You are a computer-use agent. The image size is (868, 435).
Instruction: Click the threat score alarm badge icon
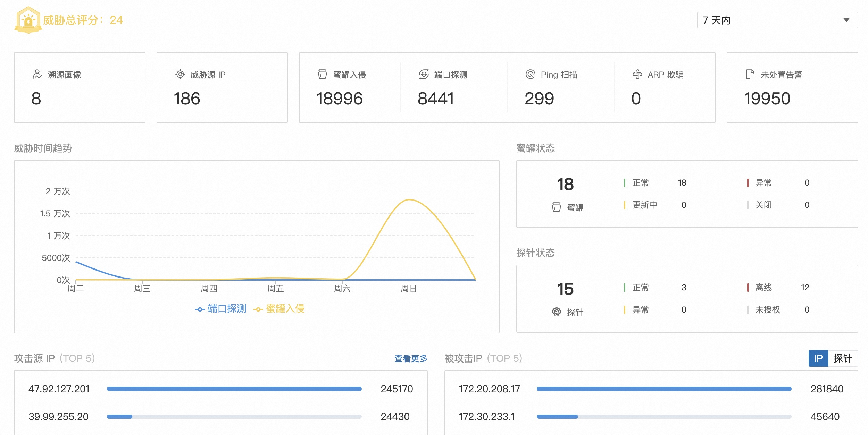(28, 20)
